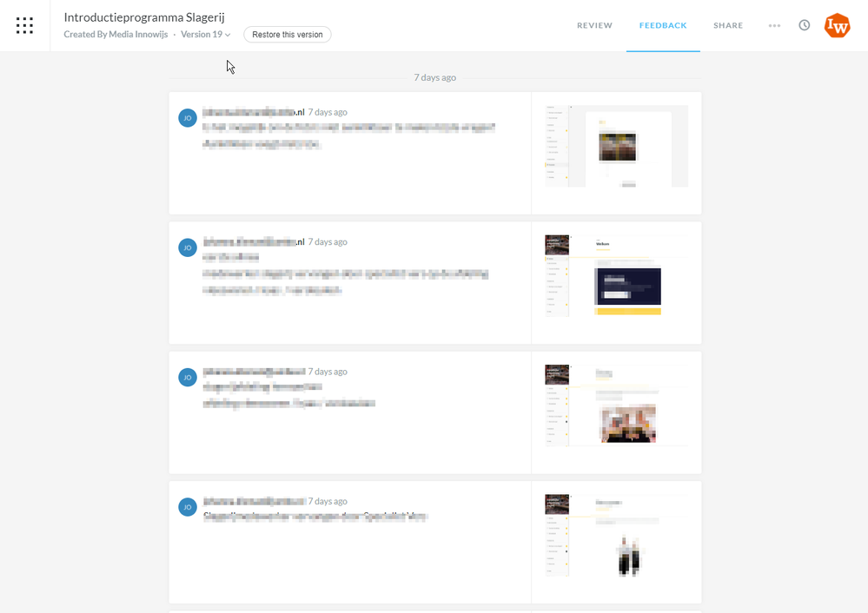Click Created By Media Innowijs text
Screen dimensions: 868x613
click(116, 35)
